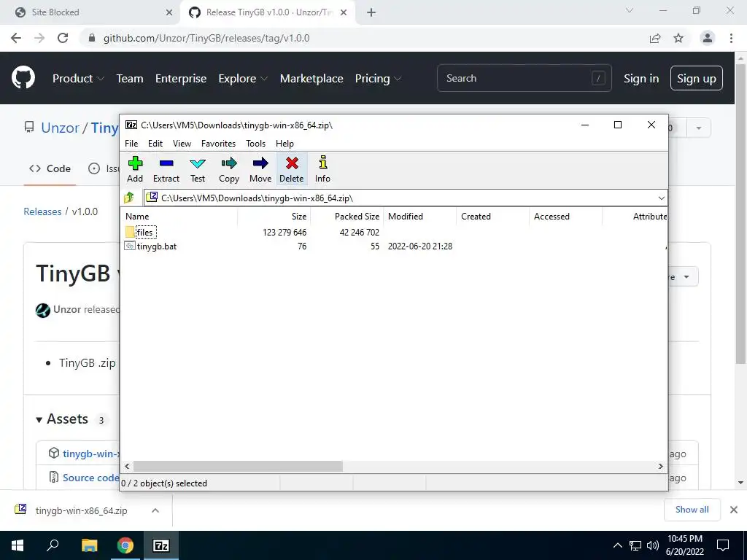
Task: Click the GitHub search box
Action: pyautogui.click(x=524, y=78)
